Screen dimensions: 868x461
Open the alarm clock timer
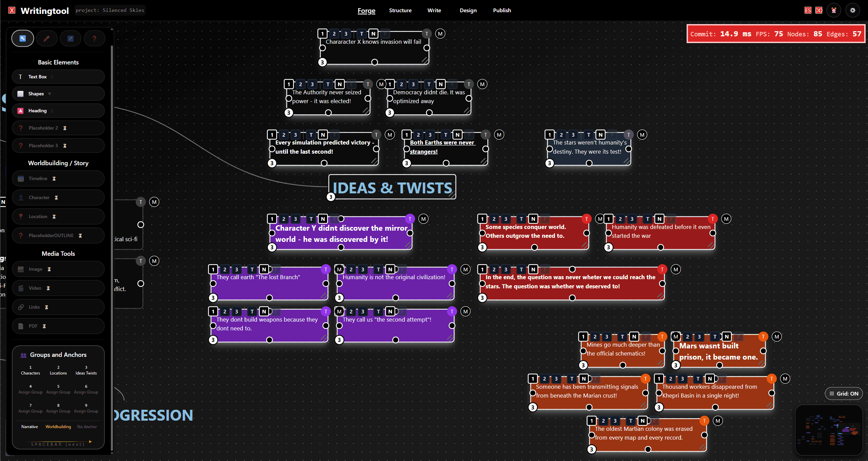(834, 10)
